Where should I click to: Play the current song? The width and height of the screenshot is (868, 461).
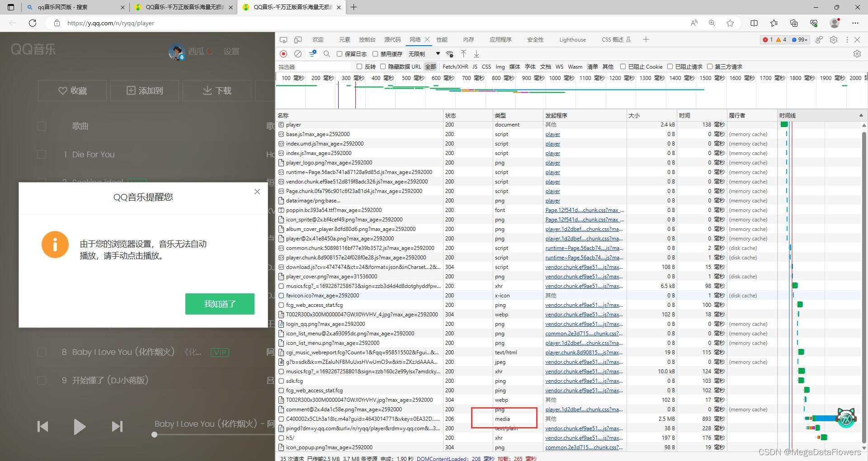tap(80, 426)
